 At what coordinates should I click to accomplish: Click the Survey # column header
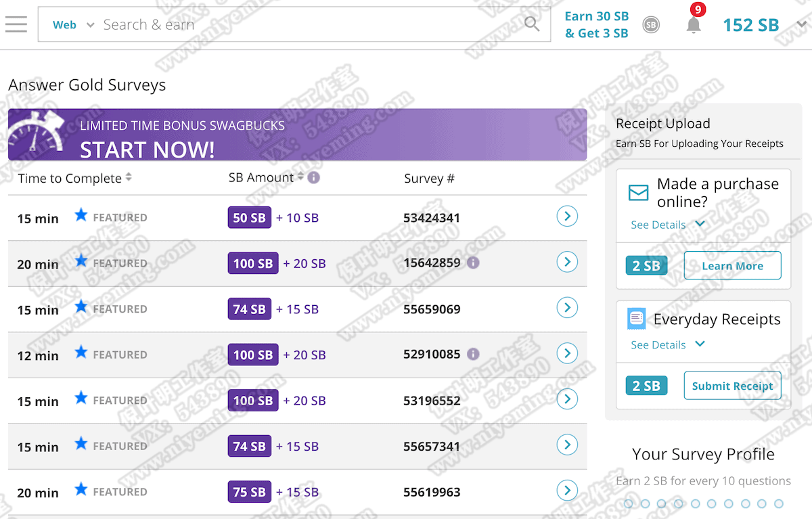[429, 179]
